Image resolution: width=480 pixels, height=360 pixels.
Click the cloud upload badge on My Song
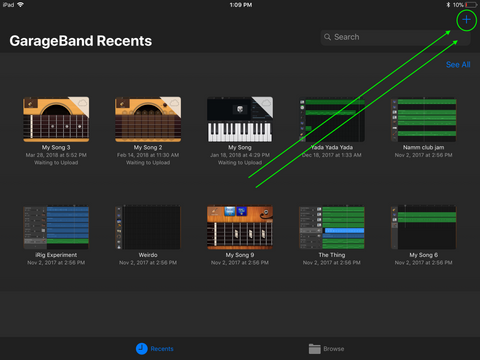[x=266, y=103]
